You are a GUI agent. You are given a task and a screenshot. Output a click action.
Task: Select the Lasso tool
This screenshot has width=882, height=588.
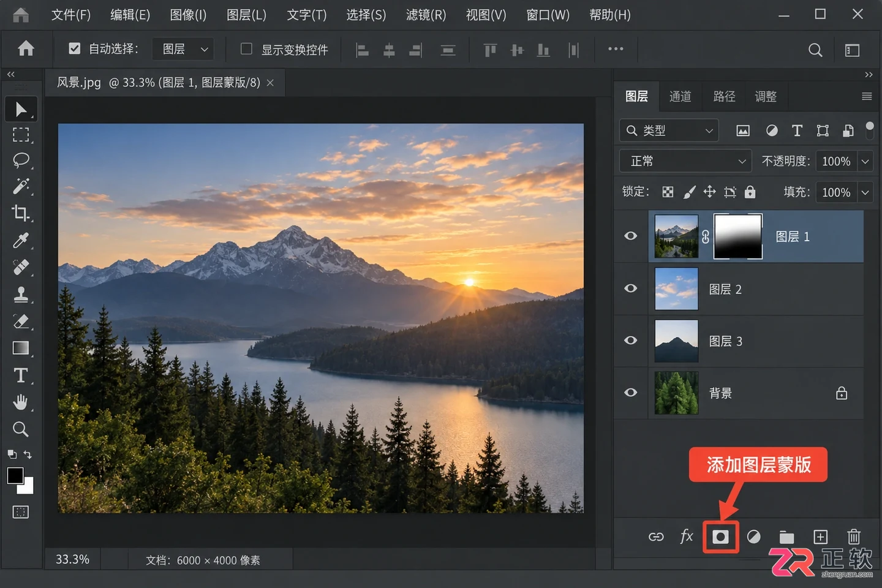click(x=21, y=160)
